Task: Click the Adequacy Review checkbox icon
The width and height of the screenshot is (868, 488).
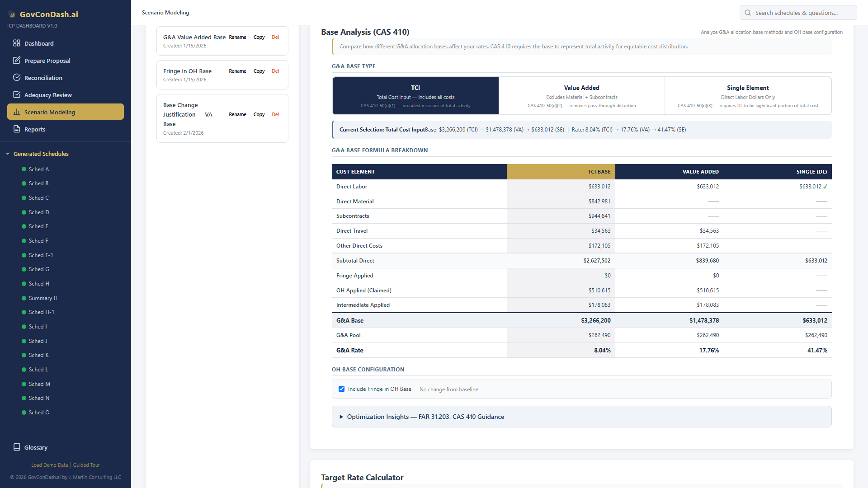Action: [17, 95]
